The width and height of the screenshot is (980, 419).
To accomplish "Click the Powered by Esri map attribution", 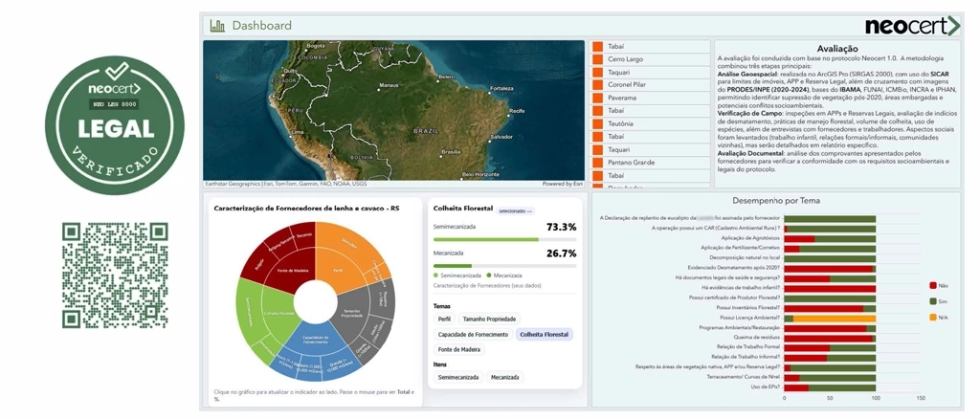I will coord(562,184).
